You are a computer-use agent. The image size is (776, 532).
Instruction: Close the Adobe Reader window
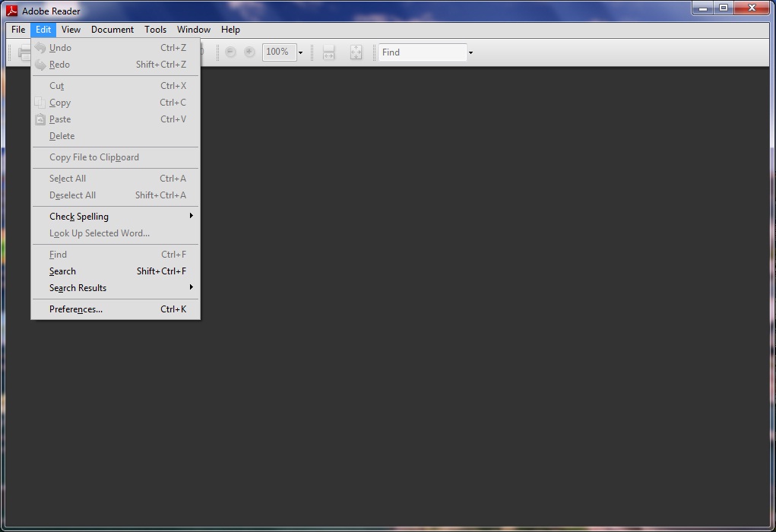click(x=752, y=8)
